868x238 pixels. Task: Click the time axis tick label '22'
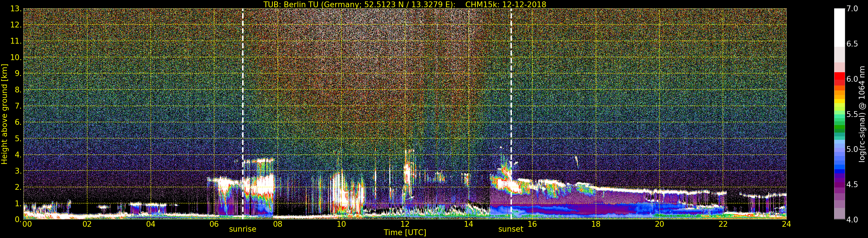point(723,224)
